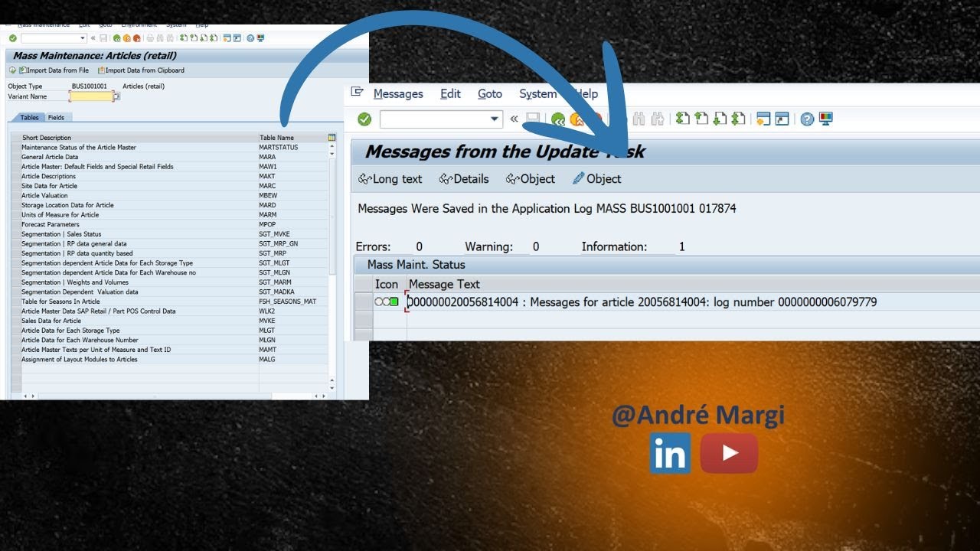Click Generate Shortcut icon in Messages window toolbar
Screen dimensions: 980x551
[782, 119]
